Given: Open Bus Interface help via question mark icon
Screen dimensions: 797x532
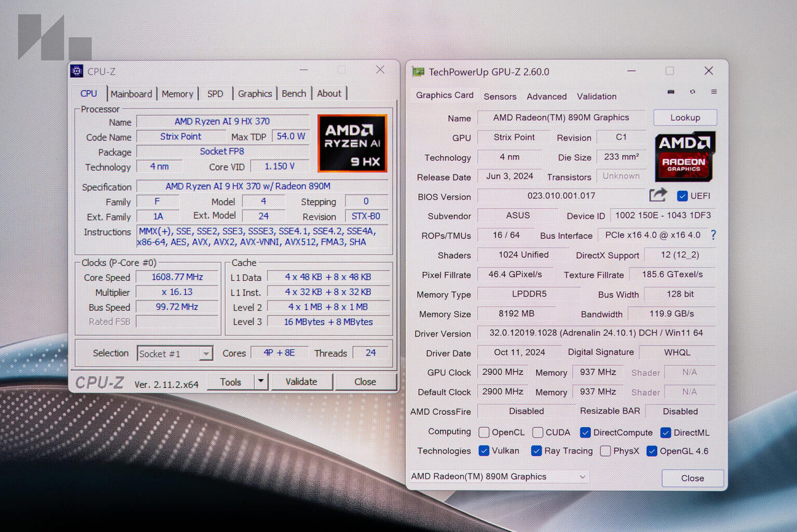Looking at the screenshot, I should coord(713,235).
